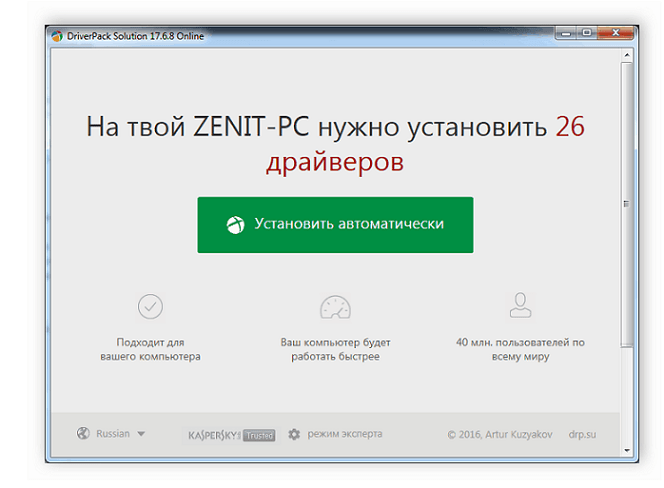Expand language list via arrow
Viewport: 664px width, 488px height.
141,434
